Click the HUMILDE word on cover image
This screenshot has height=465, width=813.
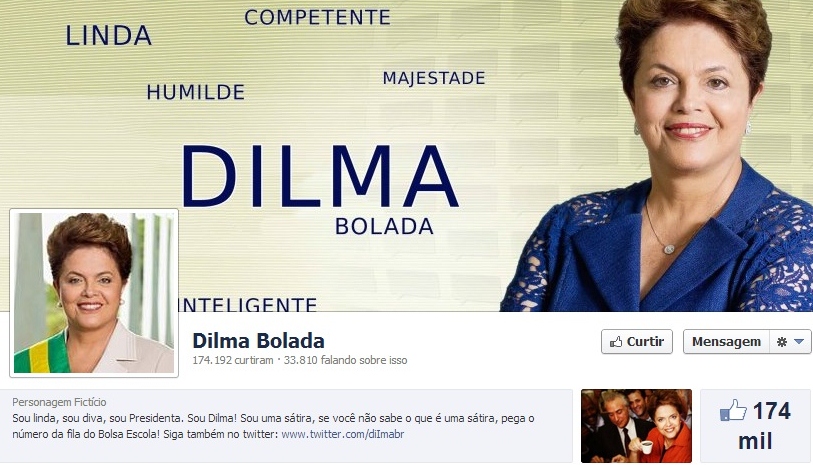pyautogui.click(x=195, y=92)
